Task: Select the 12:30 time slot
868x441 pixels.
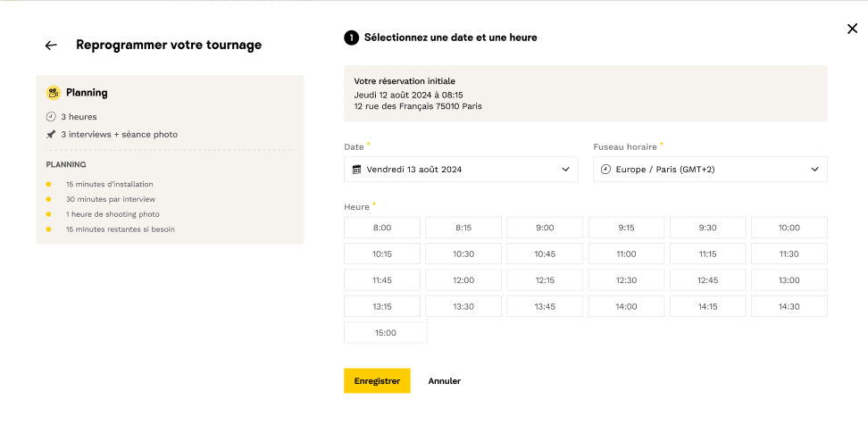Action: 626,280
